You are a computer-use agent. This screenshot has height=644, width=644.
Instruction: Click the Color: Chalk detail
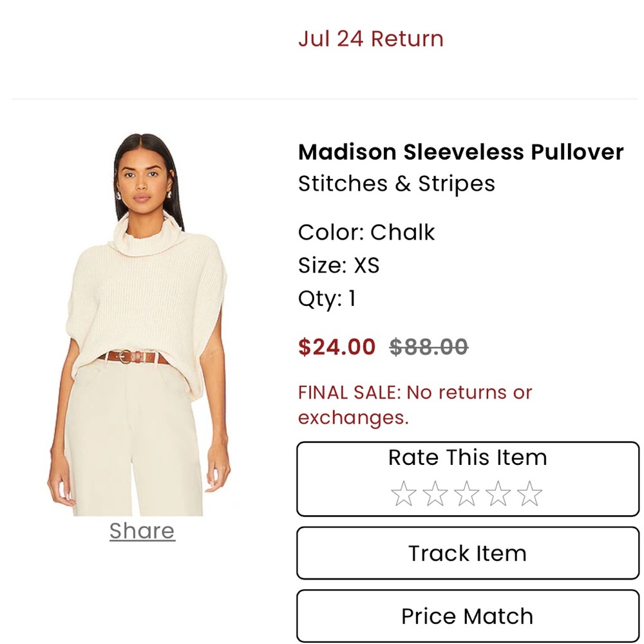coord(366,232)
